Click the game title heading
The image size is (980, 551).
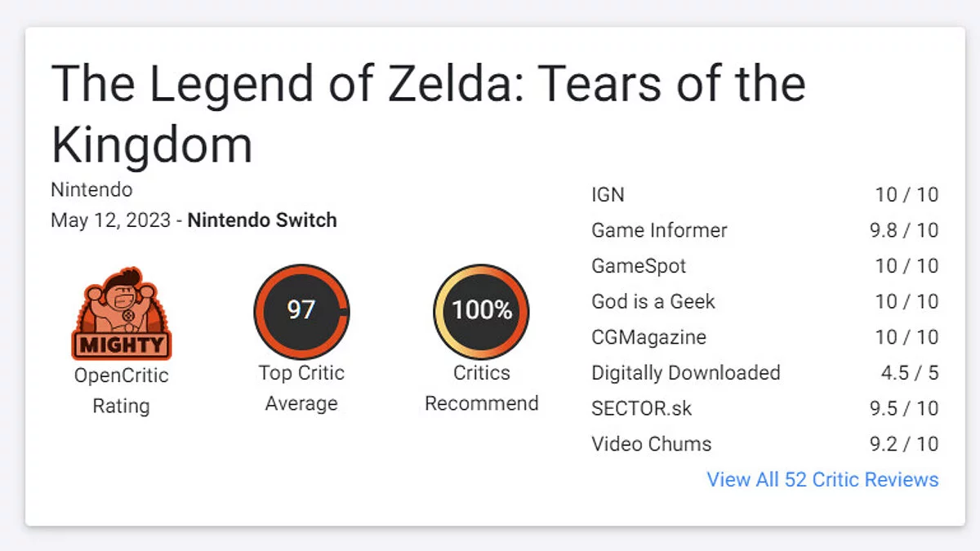427,114
